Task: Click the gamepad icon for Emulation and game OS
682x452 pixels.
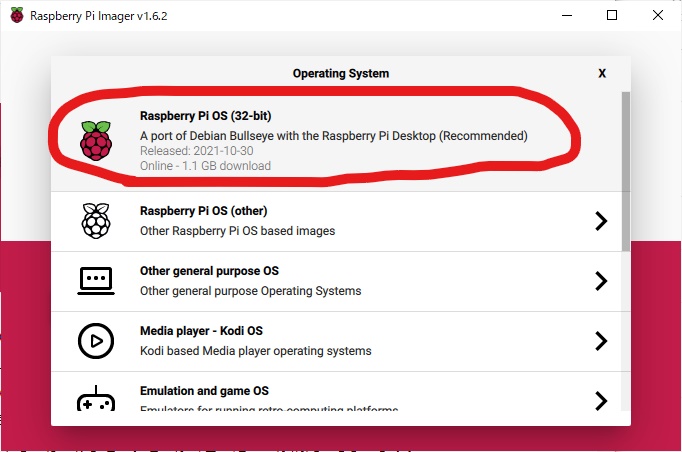Action: point(96,398)
